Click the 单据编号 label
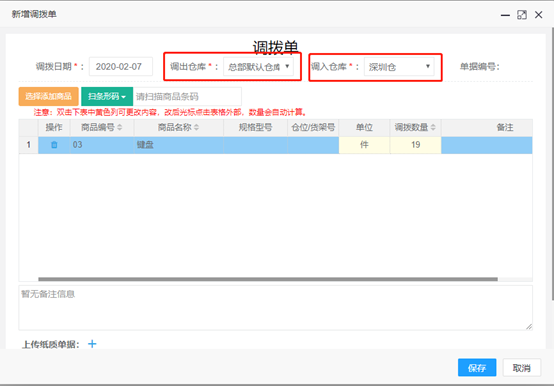 click(x=479, y=67)
